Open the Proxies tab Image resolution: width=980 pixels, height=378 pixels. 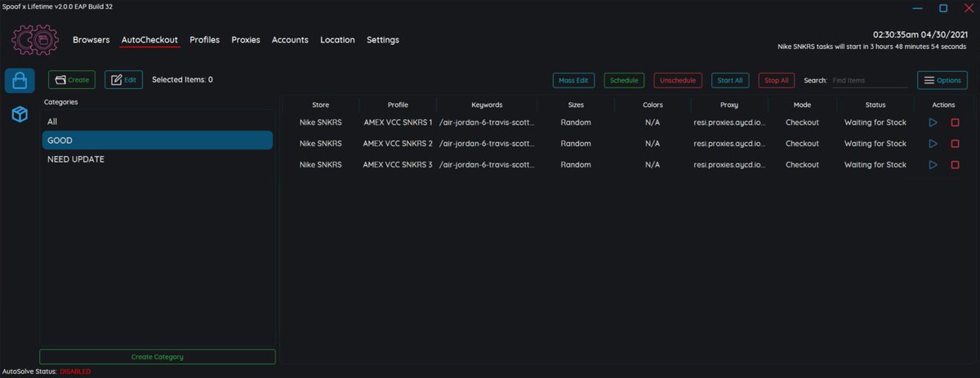(x=246, y=40)
